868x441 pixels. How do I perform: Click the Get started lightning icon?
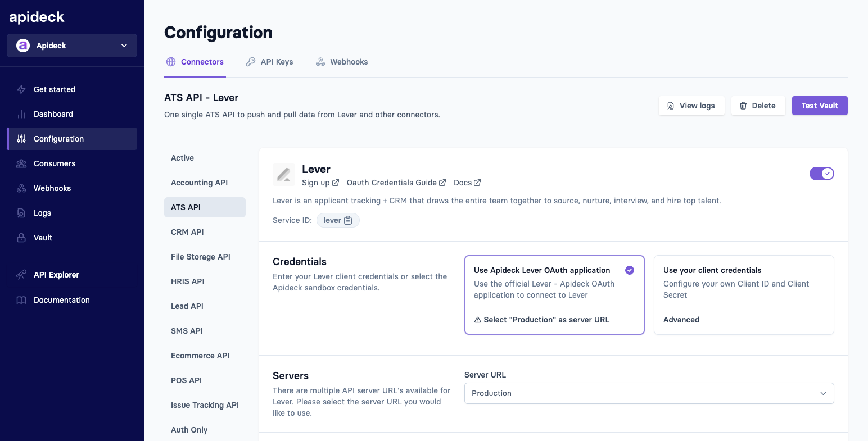click(x=21, y=89)
